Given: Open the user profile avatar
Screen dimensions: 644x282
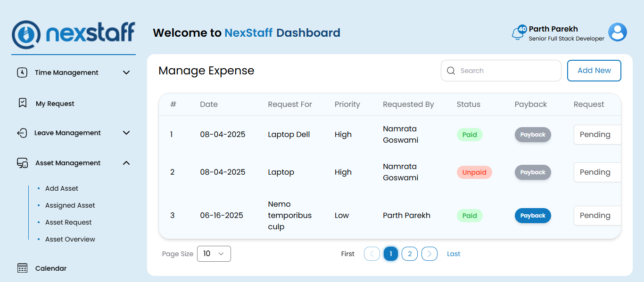Looking at the screenshot, I should coord(617,32).
